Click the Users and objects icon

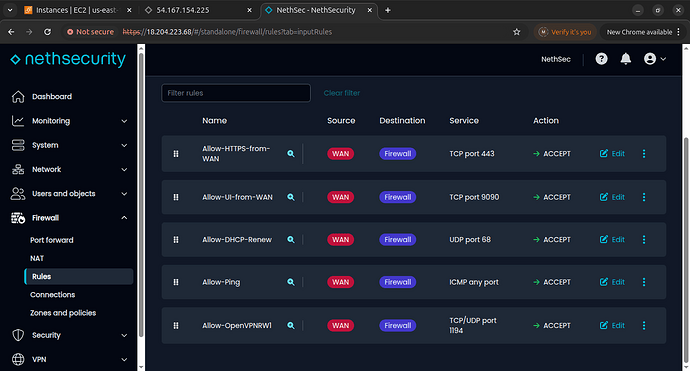pos(18,193)
